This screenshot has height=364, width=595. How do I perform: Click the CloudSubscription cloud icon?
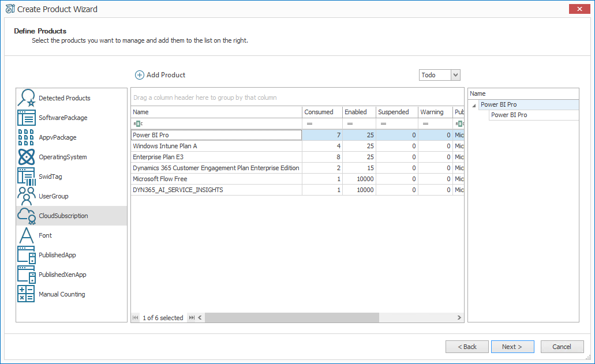point(27,216)
